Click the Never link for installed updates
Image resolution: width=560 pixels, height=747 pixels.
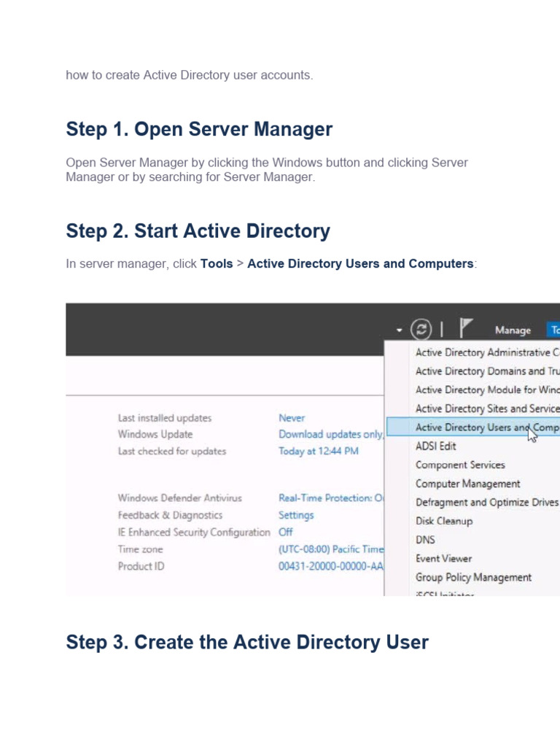click(292, 418)
